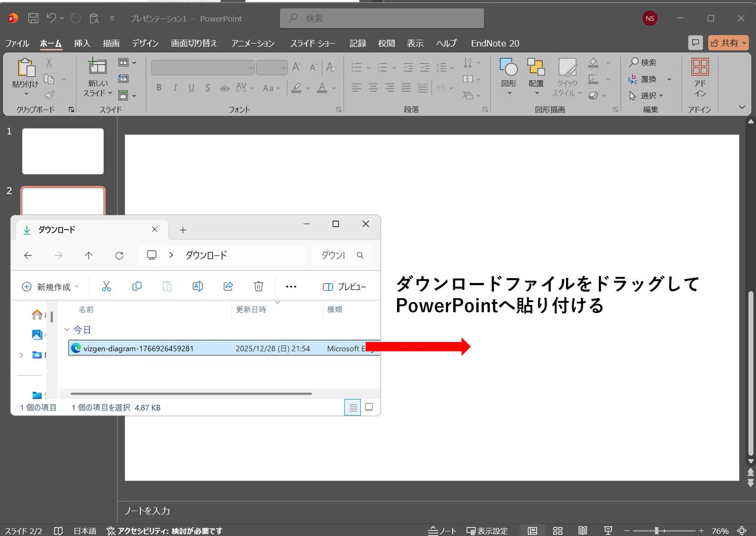Select slide 1 thumbnail
Image resolution: width=756 pixels, height=536 pixels.
click(63, 151)
